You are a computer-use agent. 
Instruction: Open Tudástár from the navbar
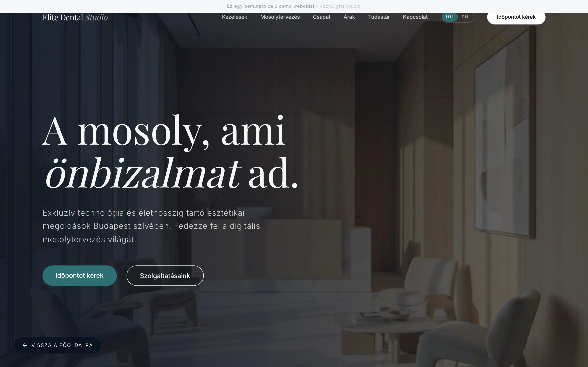[x=379, y=17]
